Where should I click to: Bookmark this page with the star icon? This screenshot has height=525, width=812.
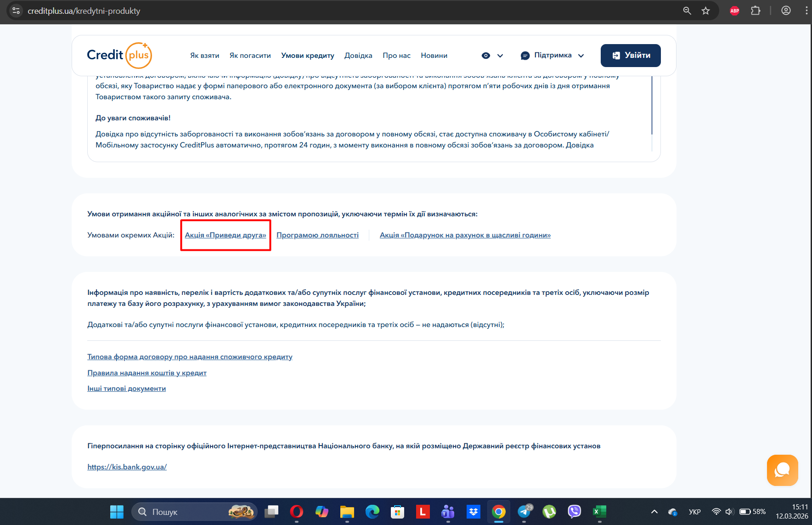click(x=706, y=11)
